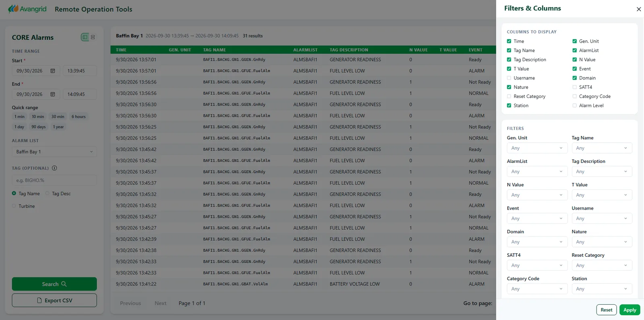Screen dimensions: 644x320
Task: Select the Turbine radio option
Action: point(14,206)
